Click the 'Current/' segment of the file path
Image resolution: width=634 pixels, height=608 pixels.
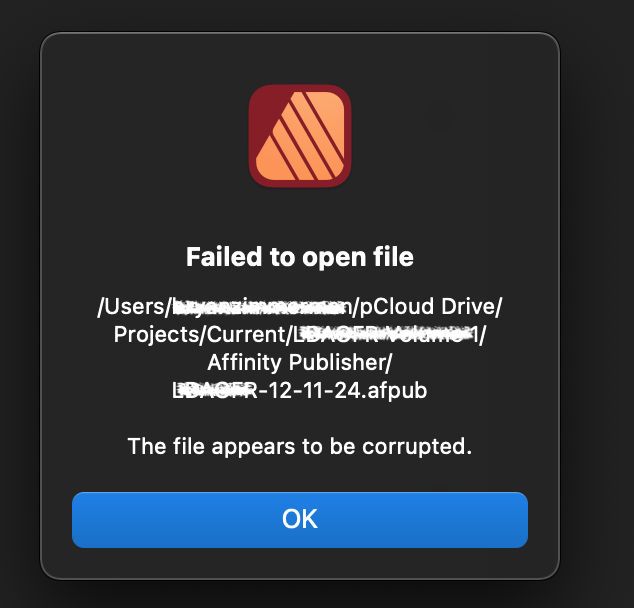249,335
